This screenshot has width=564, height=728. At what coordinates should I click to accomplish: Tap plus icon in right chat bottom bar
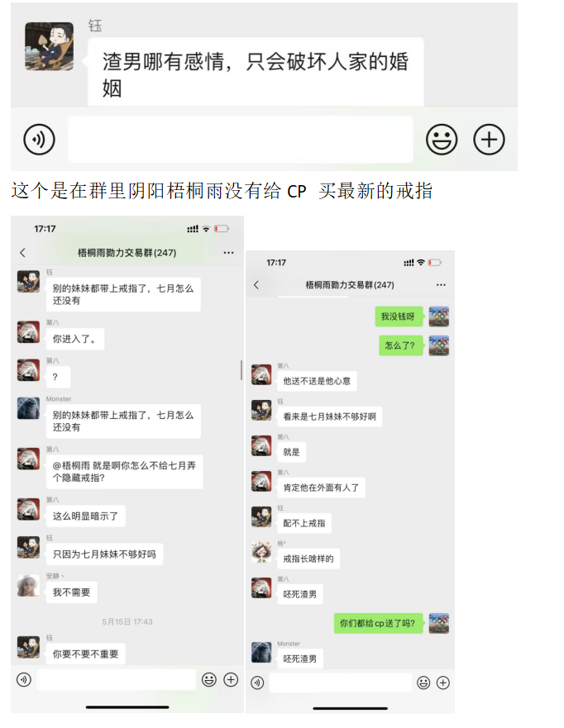443,683
